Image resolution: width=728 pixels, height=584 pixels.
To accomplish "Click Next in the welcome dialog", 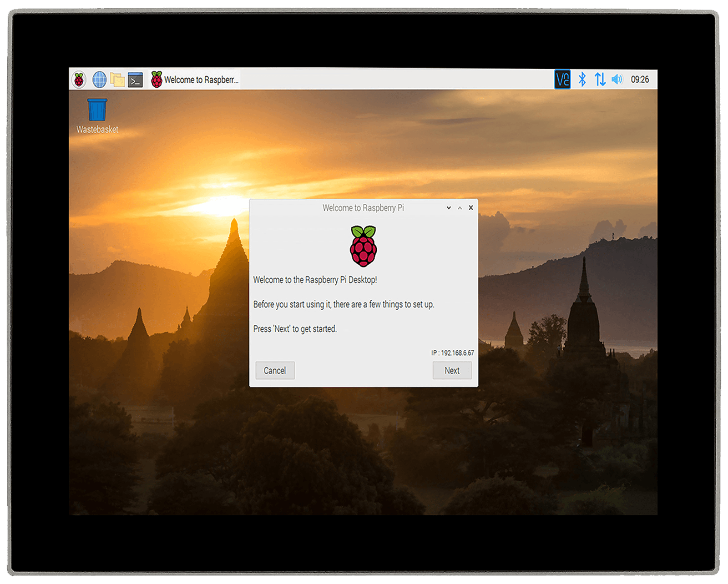I will click(452, 370).
